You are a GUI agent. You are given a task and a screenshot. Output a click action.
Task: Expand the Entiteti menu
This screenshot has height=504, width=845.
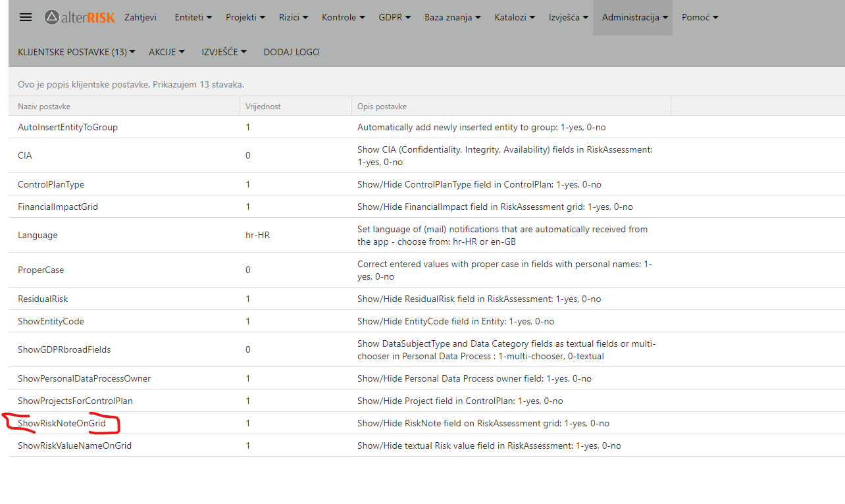(193, 17)
